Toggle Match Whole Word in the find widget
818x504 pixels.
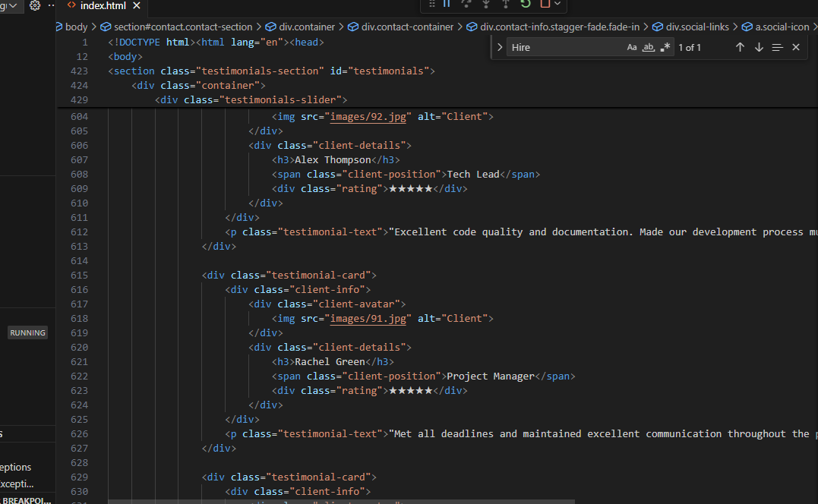[x=649, y=47]
